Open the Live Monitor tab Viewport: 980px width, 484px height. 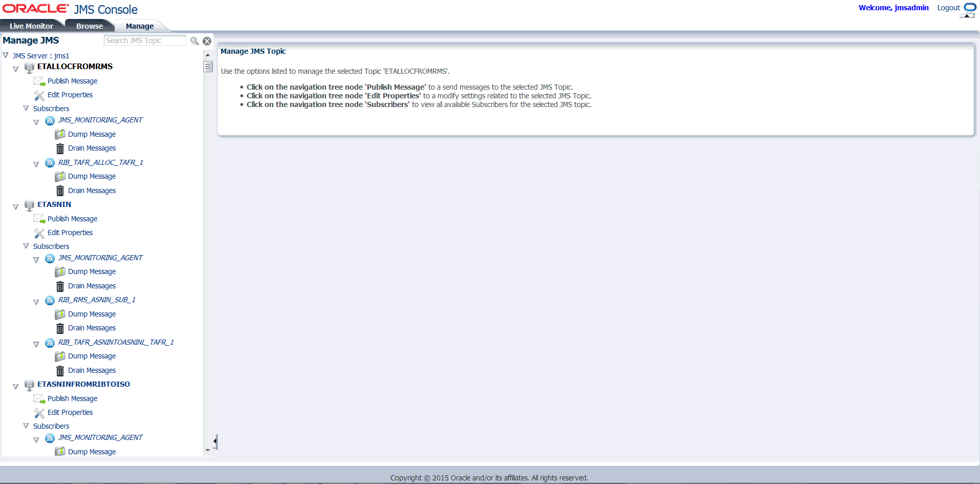pos(31,26)
